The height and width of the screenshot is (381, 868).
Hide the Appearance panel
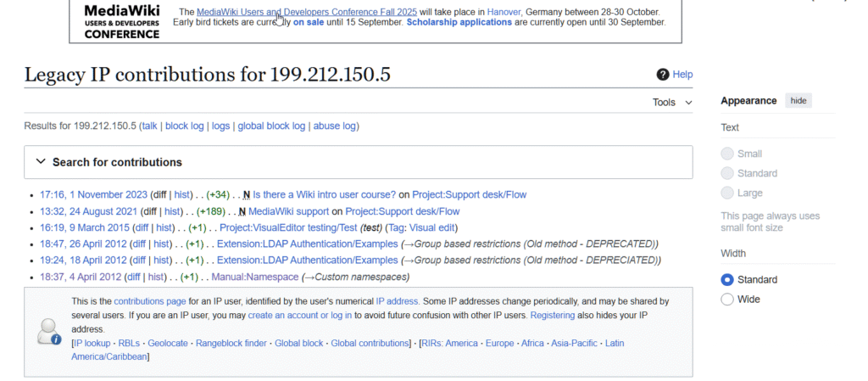click(798, 101)
